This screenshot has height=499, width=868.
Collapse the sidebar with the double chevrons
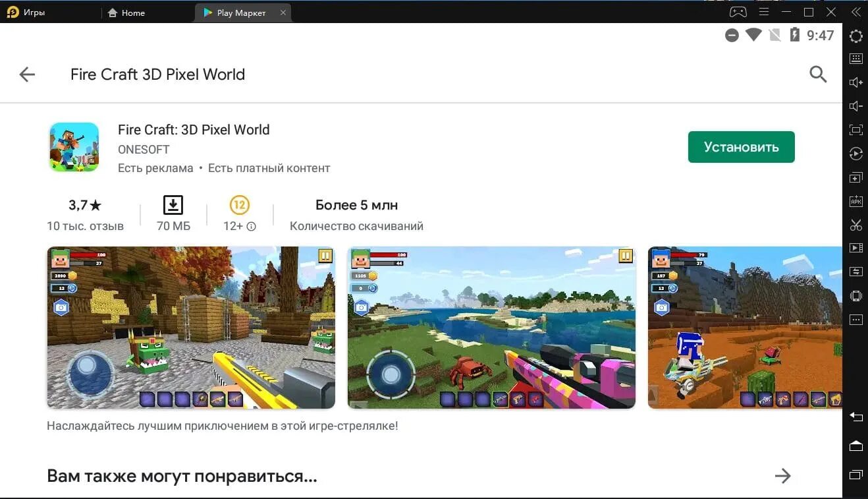[858, 11]
